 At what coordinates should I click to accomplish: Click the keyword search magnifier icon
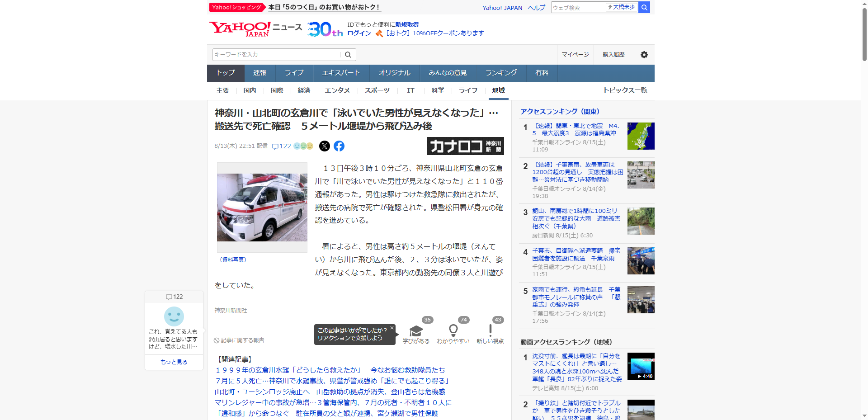coord(348,55)
